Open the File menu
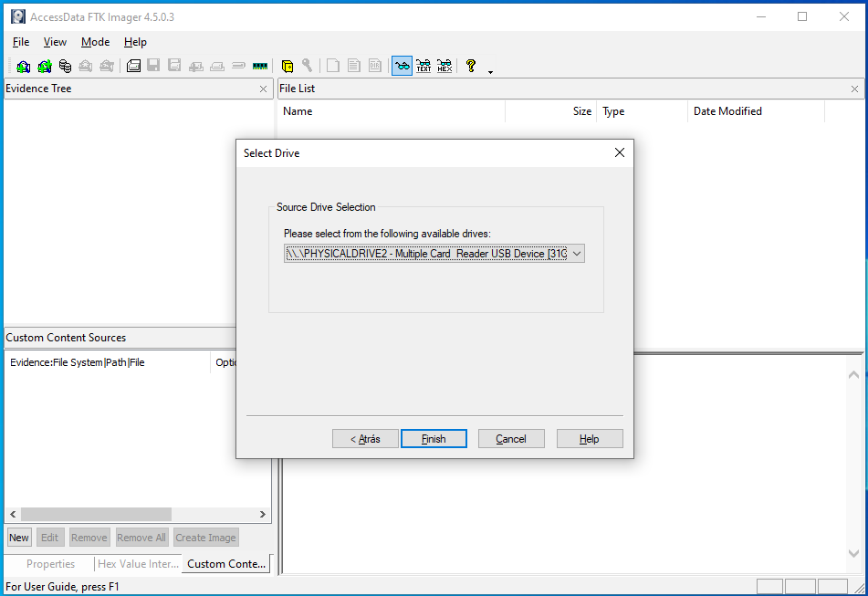This screenshot has height=596, width=868. pyautogui.click(x=21, y=42)
